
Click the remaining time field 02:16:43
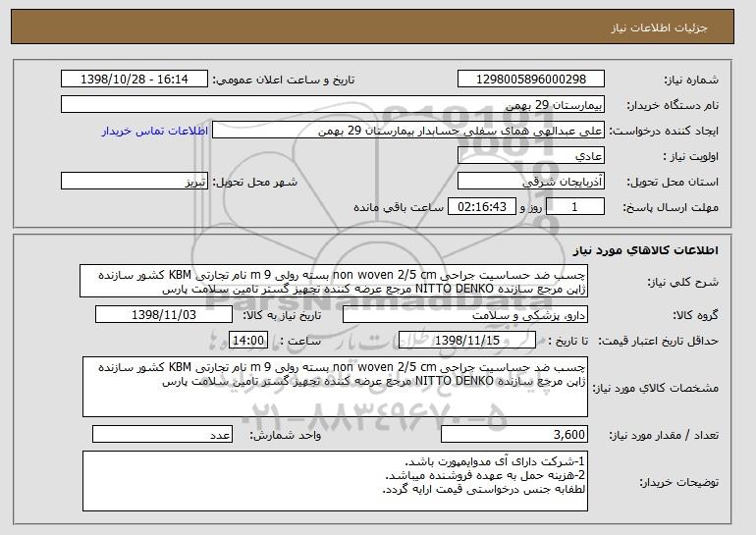pos(482,207)
